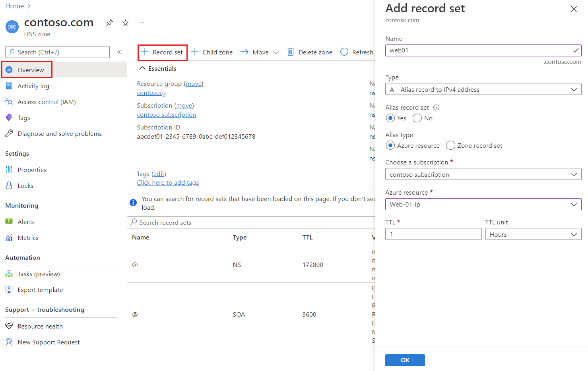588x371 pixels.
Task: Pin contoso.com zone to dashboard
Action: pyautogui.click(x=109, y=23)
